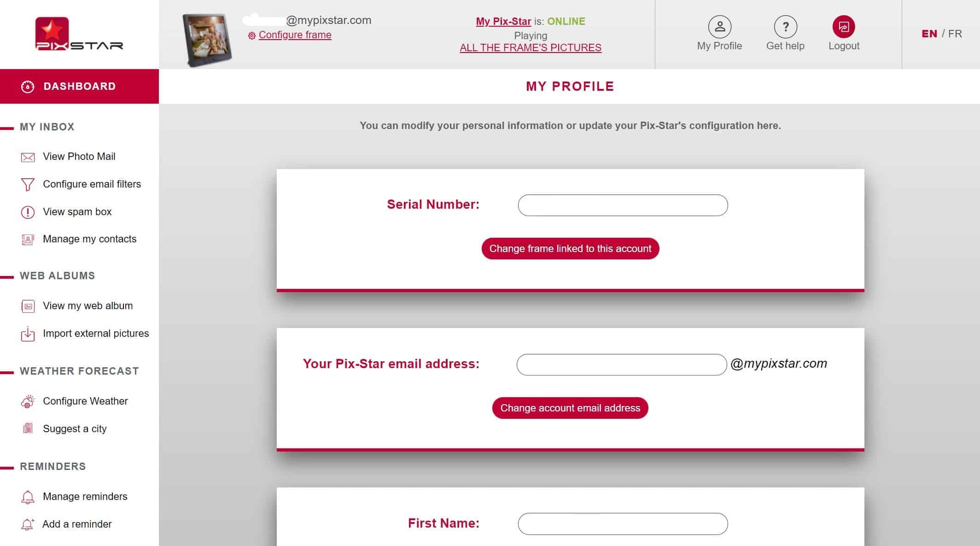Click Change frame linked to this account
Viewport: 980px width, 546px height.
(x=570, y=248)
